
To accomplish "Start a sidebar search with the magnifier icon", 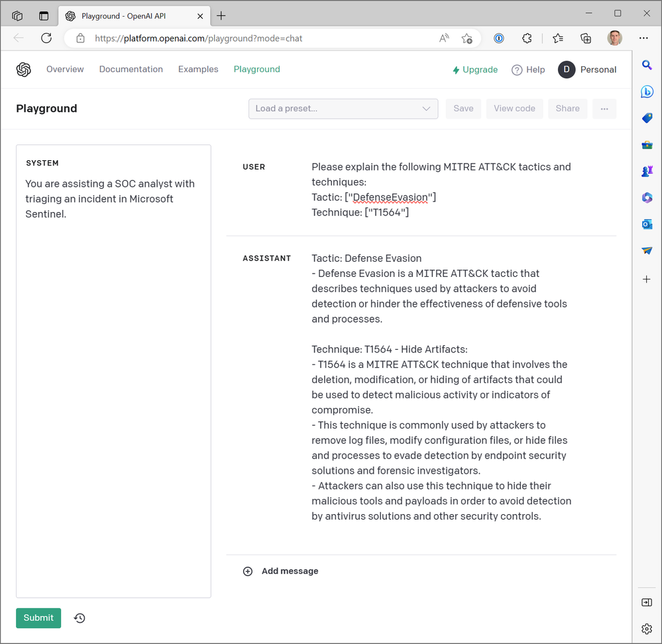I will 647,65.
